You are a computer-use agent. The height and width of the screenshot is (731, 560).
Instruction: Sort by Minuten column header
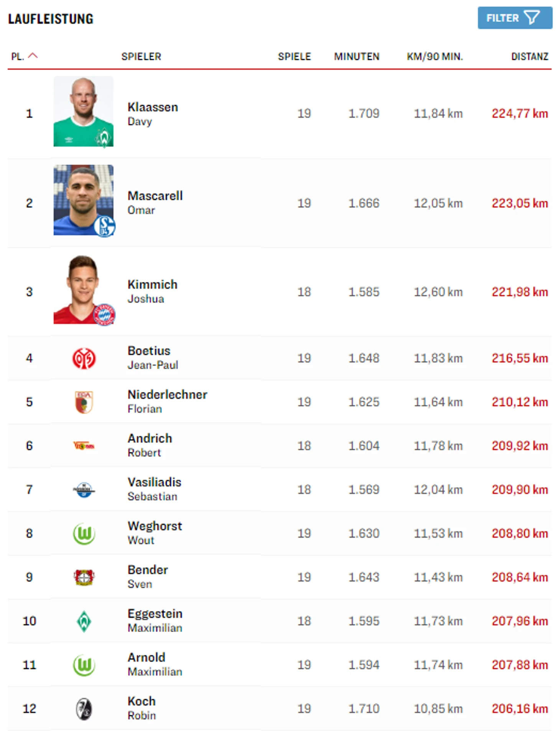(x=356, y=57)
